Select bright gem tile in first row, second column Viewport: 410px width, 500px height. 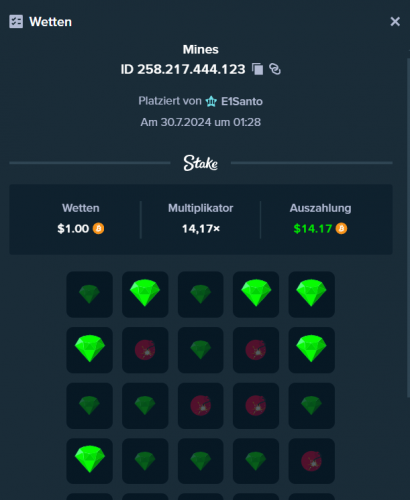coord(145,294)
